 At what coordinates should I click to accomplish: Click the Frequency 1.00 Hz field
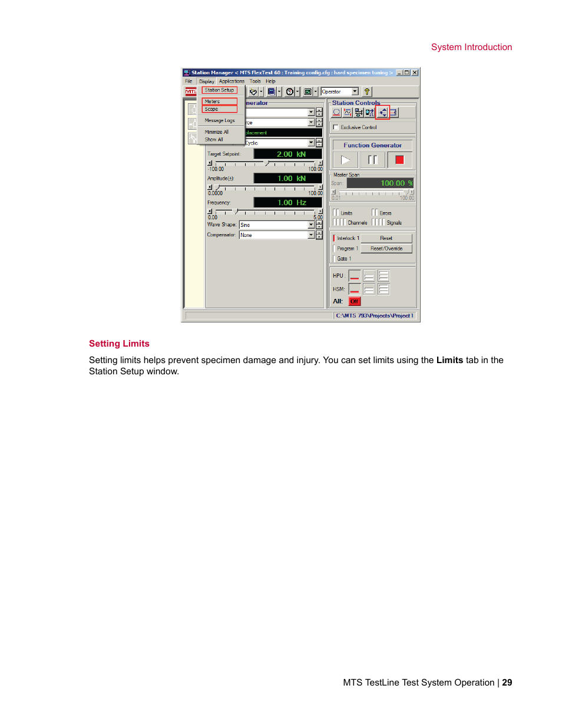click(x=288, y=202)
